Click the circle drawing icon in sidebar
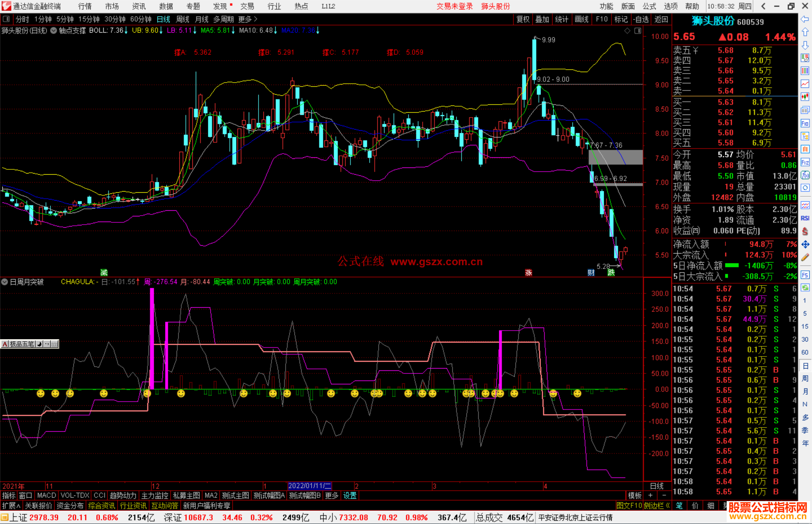 pos(805,188)
